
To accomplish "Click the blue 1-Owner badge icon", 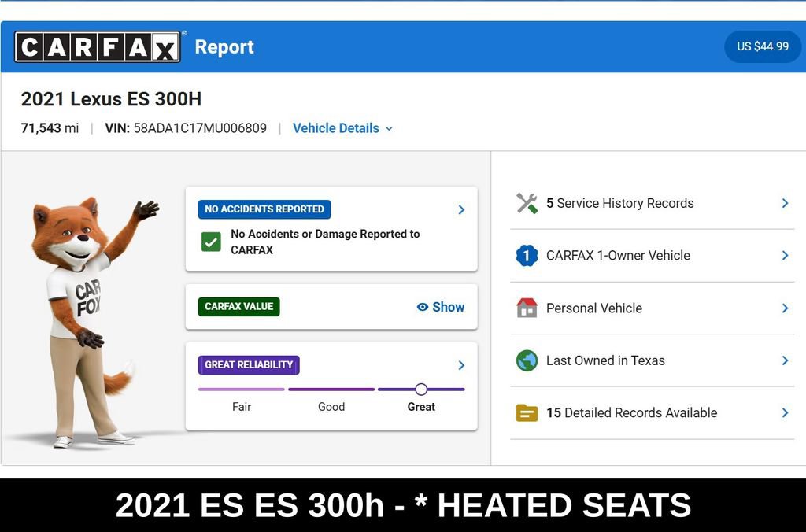I will coord(527,256).
